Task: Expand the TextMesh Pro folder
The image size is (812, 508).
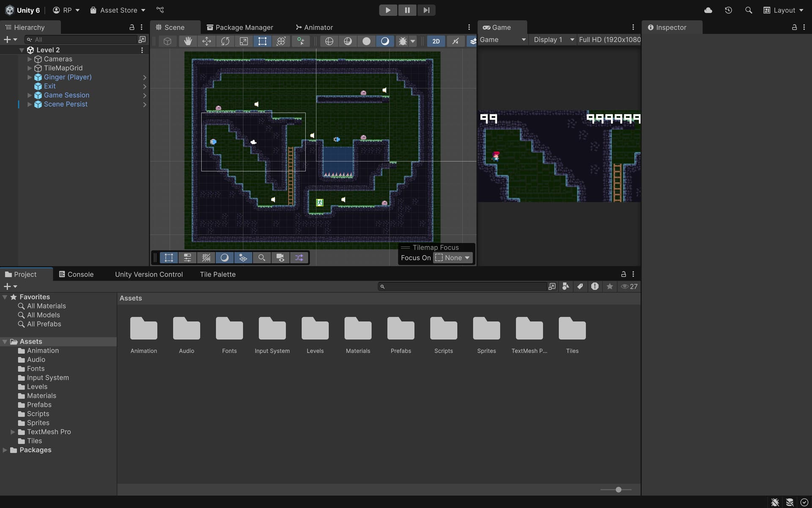Action: tap(13, 432)
